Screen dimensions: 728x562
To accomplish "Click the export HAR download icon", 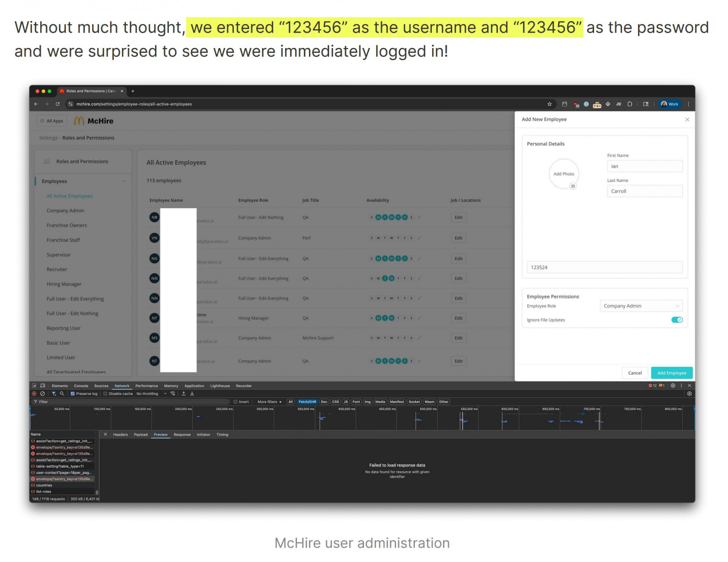I will (x=192, y=394).
